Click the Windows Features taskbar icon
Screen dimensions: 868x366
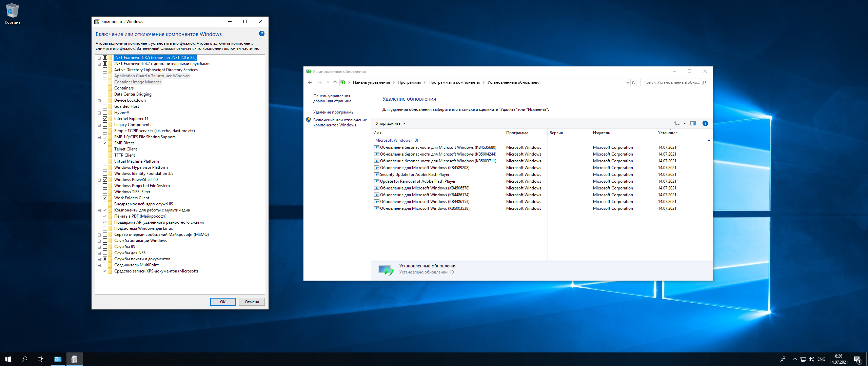point(74,359)
